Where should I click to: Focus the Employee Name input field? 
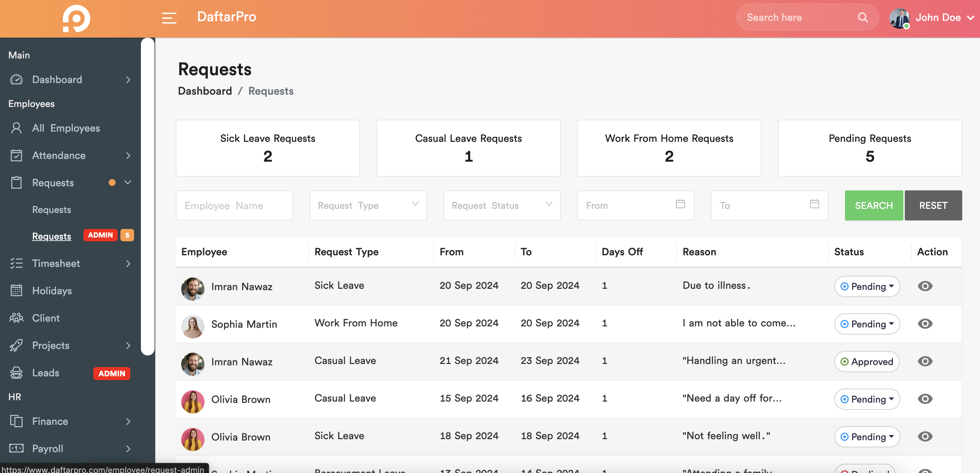click(x=234, y=205)
